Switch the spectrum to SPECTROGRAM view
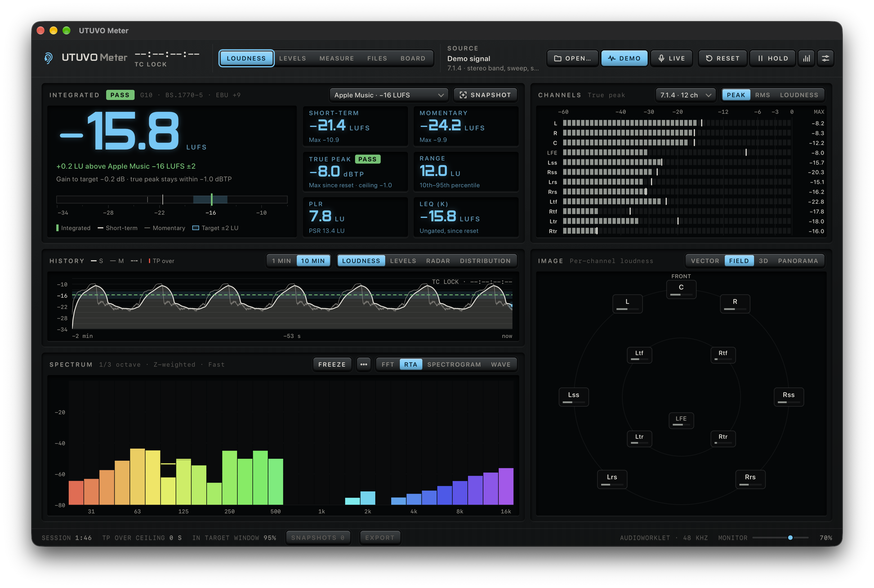The height and width of the screenshot is (588, 874). point(454,364)
